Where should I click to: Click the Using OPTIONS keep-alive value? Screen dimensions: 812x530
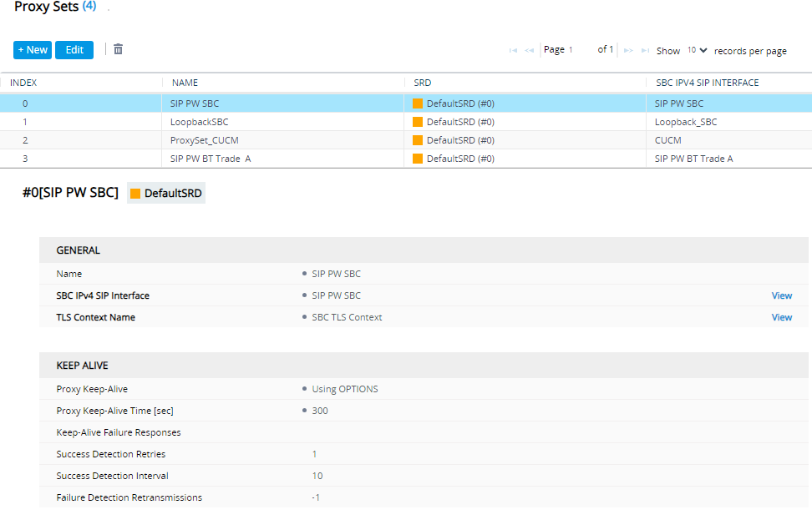tap(345, 389)
